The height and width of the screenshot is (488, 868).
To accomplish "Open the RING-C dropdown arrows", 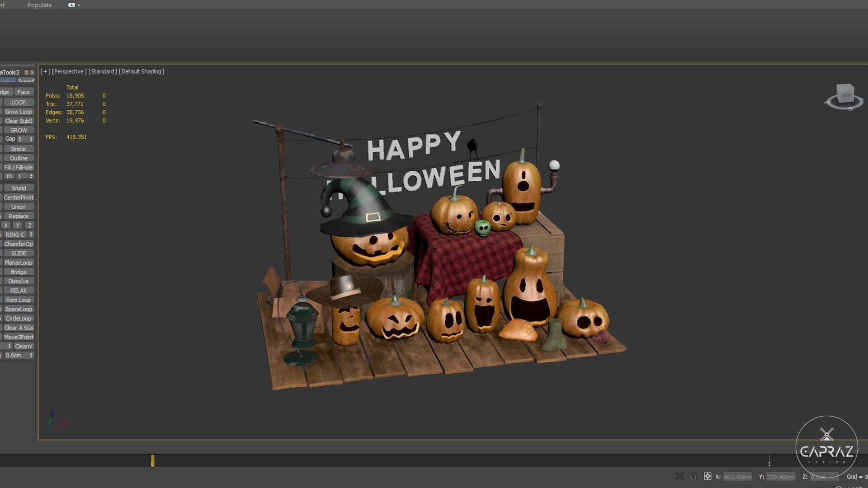I will coord(31,235).
